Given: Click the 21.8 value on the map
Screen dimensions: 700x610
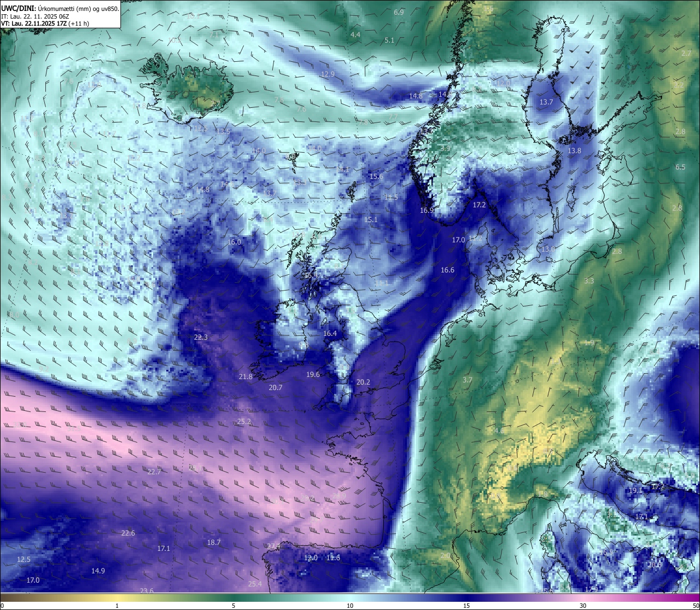Looking at the screenshot, I should (246, 376).
